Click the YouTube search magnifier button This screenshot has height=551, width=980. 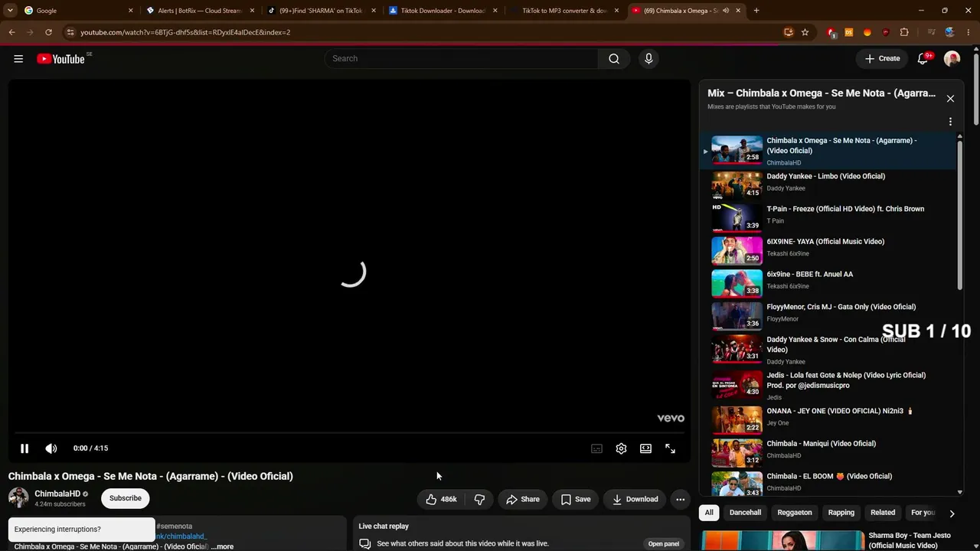(x=614, y=59)
